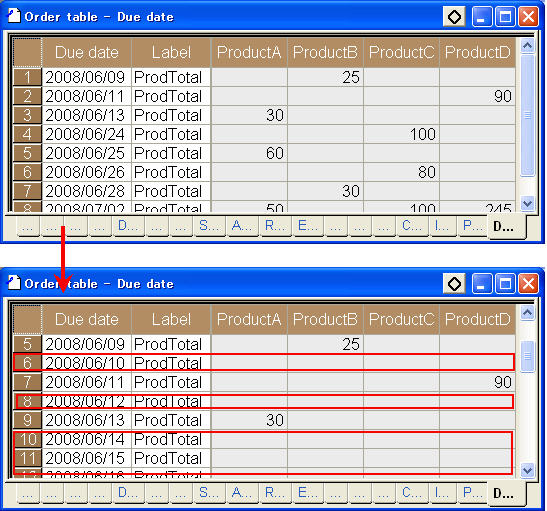Image resolution: width=547 pixels, height=511 pixels.
Task: Click ProductB value '25' in upper table
Action: click(x=325, y=77)
